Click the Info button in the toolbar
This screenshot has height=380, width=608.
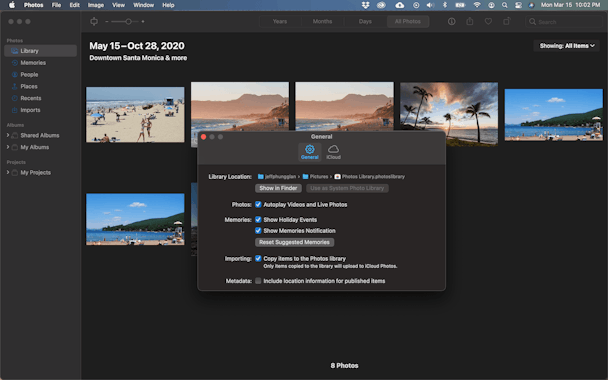(451, 22)
